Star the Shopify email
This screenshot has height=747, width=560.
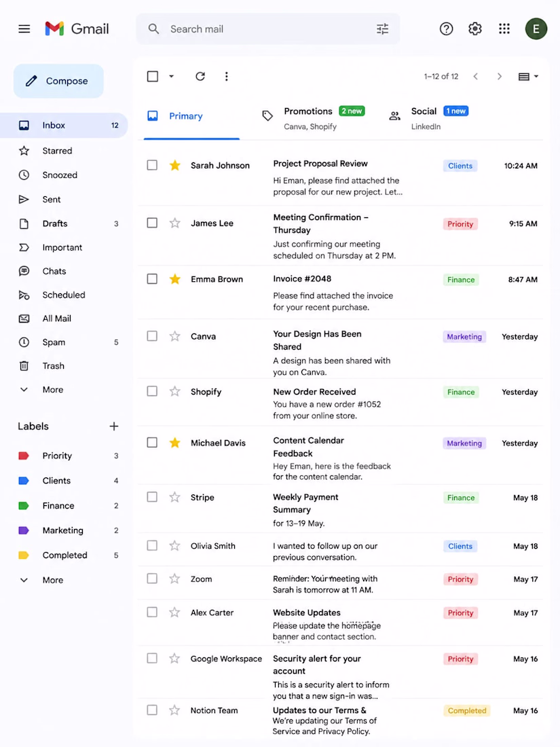click(x=174, y=392)
